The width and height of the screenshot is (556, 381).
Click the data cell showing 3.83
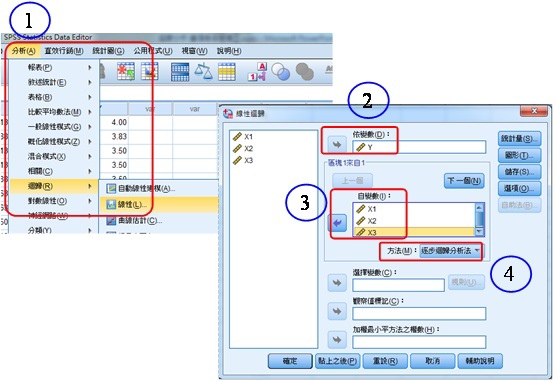(114, 137)
